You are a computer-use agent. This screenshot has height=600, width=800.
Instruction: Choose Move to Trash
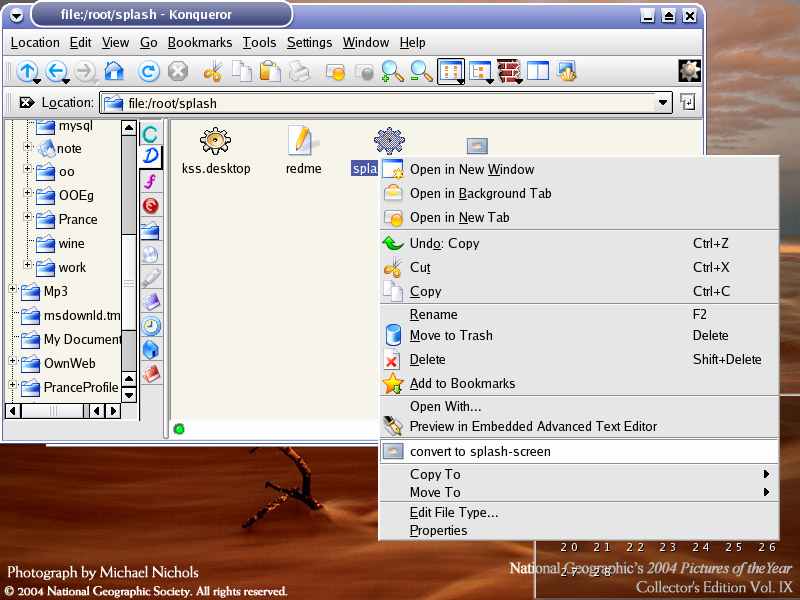[579, 335]
